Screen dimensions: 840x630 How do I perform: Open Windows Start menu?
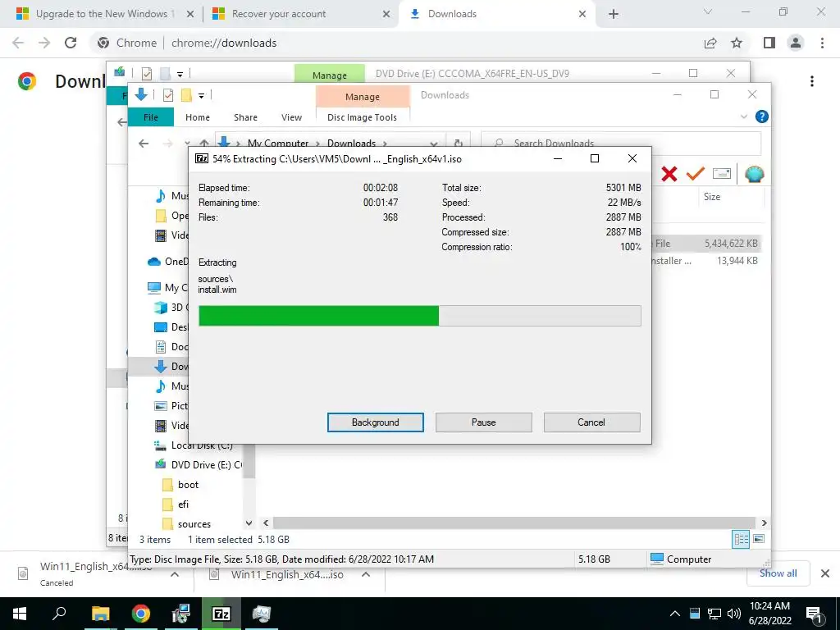pyautogui.click(x=20, y=614)
